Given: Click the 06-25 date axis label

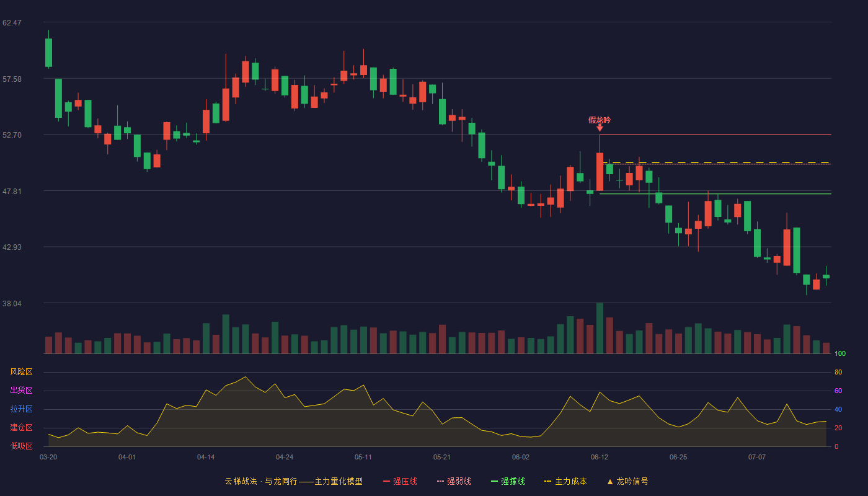Looking at the screenshot, I should (x=678, y=457).
